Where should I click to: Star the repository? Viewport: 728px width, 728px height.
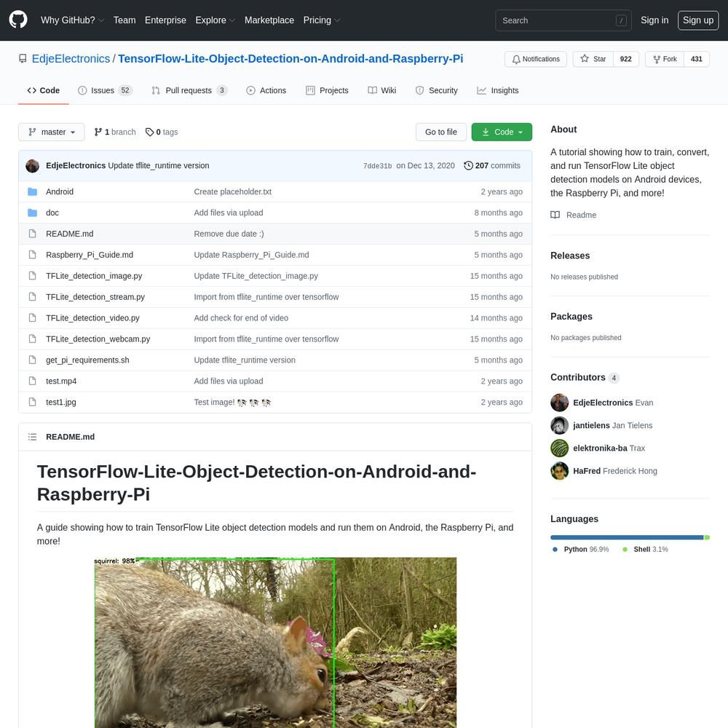(x=593, y=59)
